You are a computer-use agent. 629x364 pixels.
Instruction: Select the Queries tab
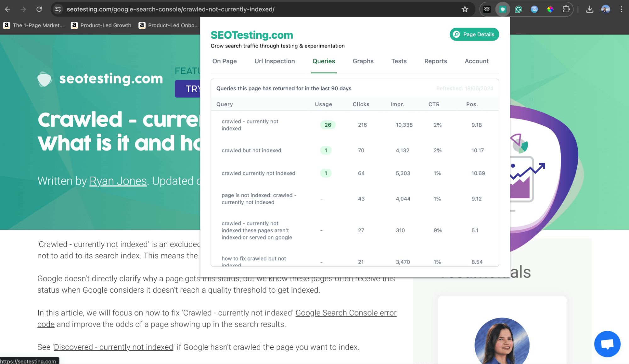323,61
